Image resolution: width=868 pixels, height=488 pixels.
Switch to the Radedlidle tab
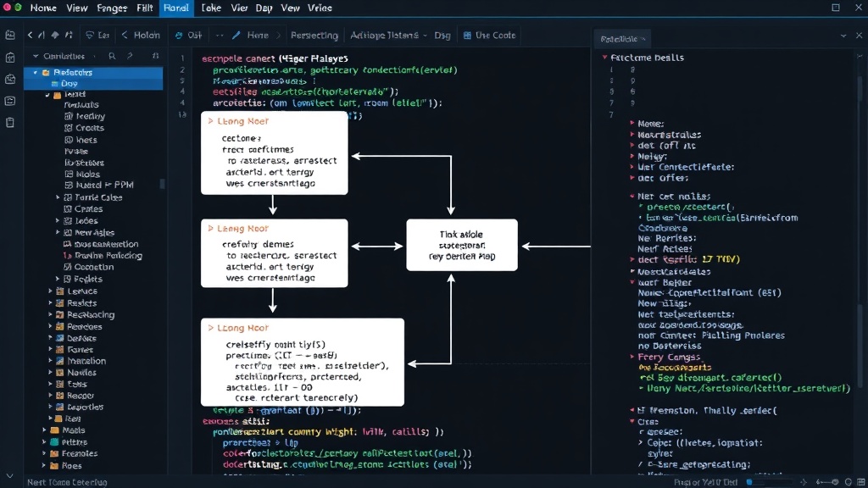tap(623, 39)
